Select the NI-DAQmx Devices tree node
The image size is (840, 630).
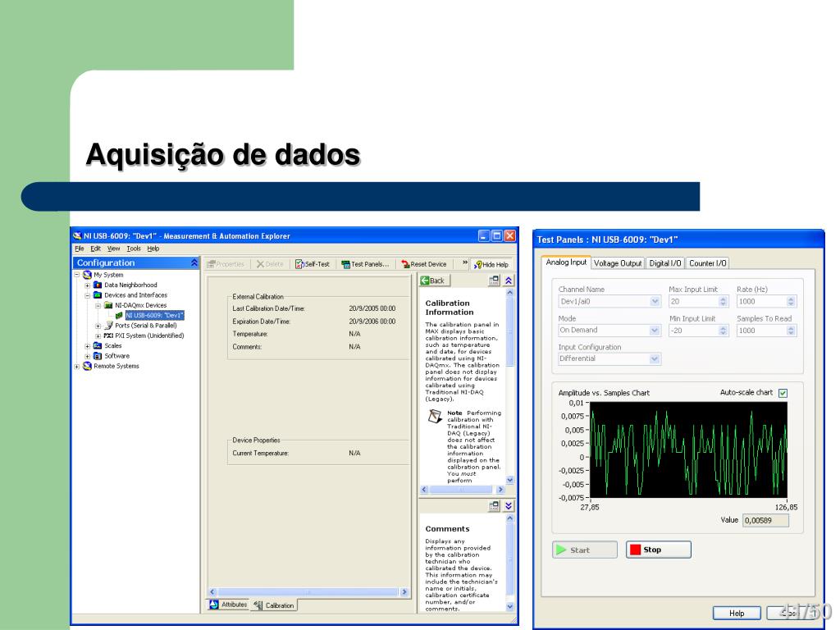point(140,305)
